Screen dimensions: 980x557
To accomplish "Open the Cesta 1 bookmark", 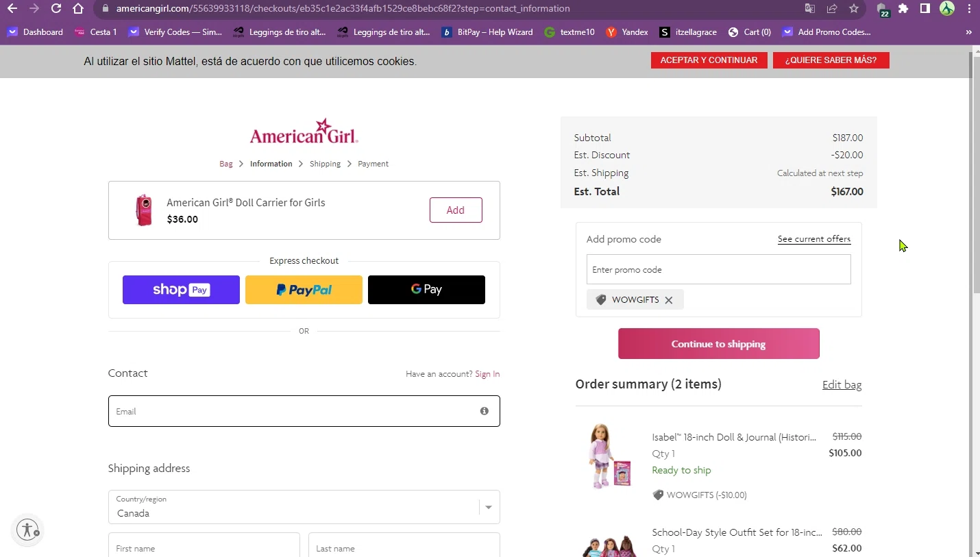I will (x=95, y=32).
